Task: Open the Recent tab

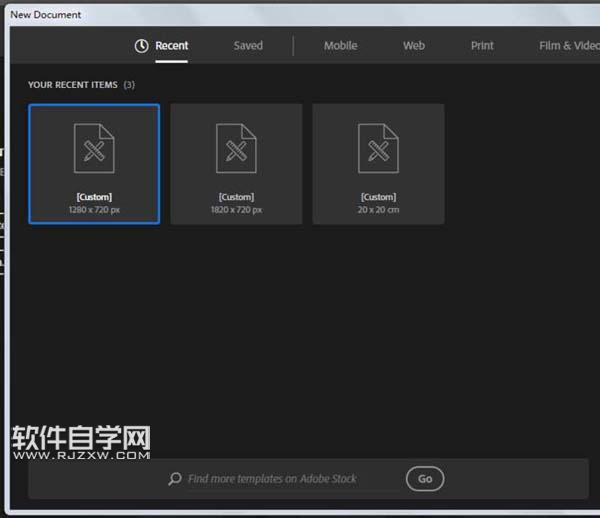Action: (x=171, y=46)
